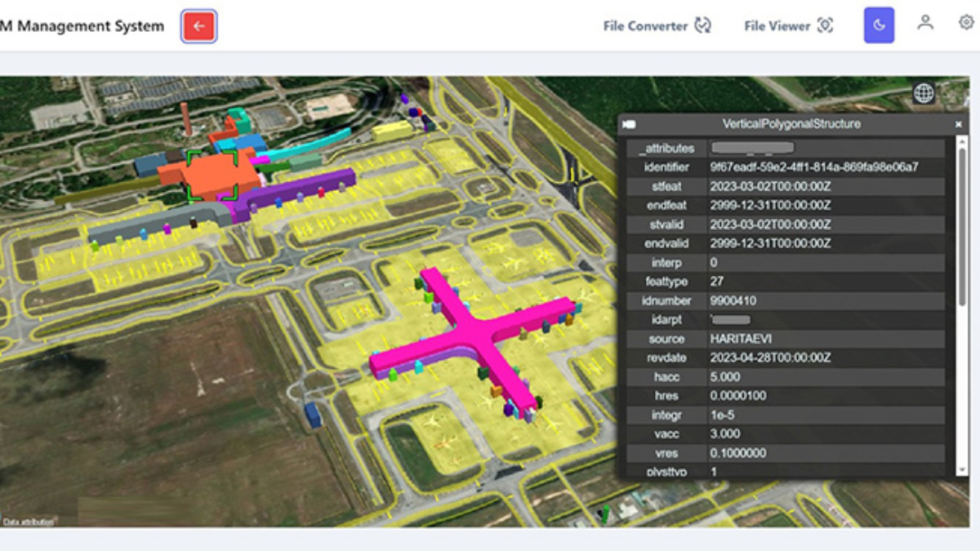Open the globe base layer picker
980x551 pixels.
coord(924,93)
